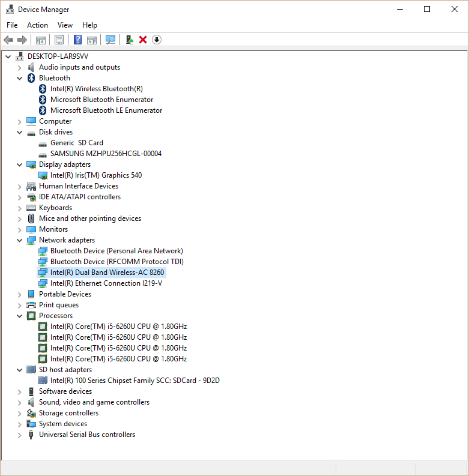The height and width of the screenshot is (476, 469).
Task: Select the Software devices label
Action: [65, 391]
